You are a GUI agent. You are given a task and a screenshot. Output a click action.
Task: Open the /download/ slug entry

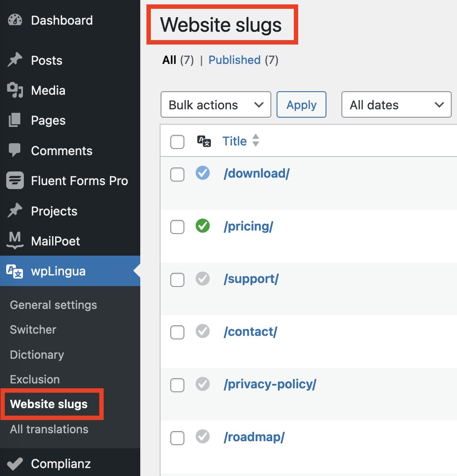tap(256, 173)
